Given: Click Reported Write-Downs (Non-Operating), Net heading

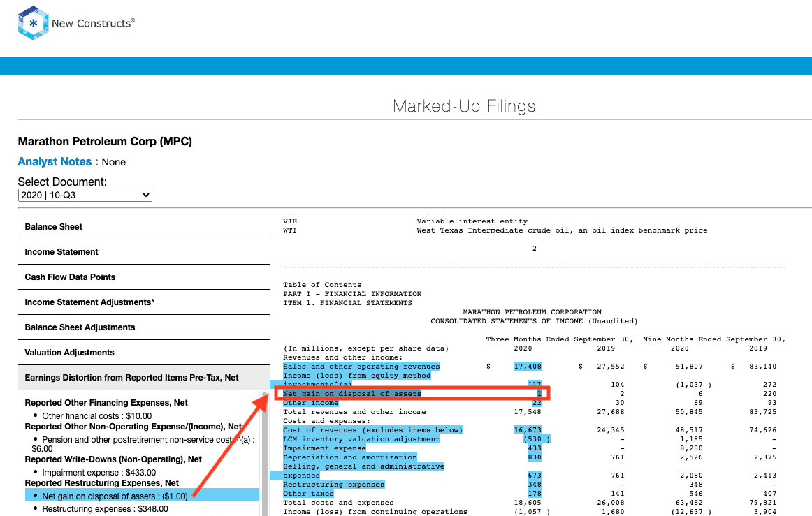Looking at the screenshot, I should click(113, 459).
